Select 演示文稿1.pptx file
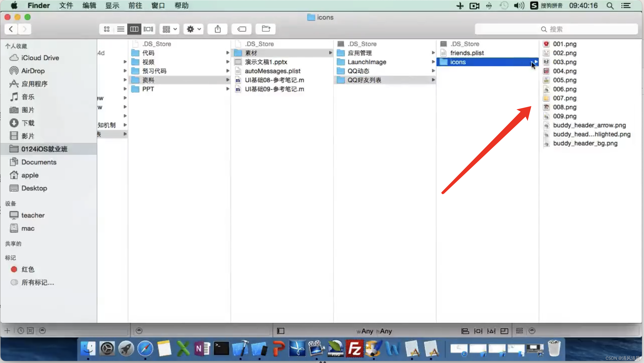Screen dimensions: 644x363 [283, 62]
